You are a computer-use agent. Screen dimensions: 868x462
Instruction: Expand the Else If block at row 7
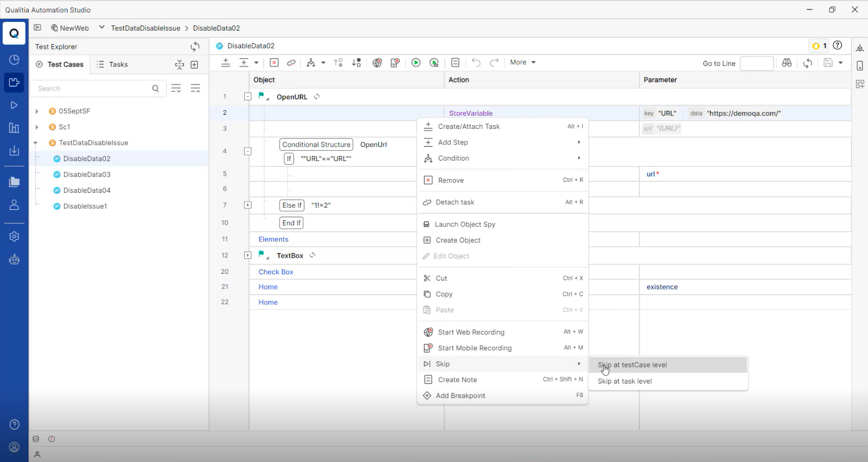(248, 205)
